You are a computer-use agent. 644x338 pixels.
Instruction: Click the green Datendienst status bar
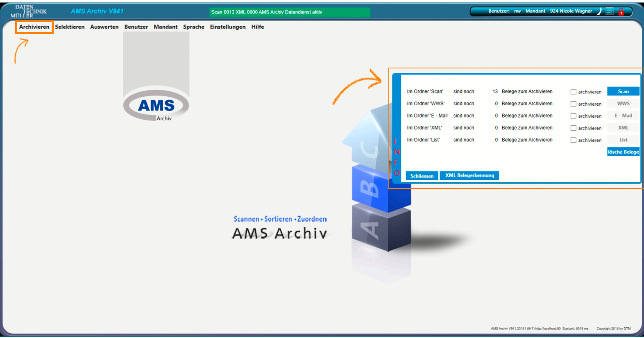[x=289, y=12]
